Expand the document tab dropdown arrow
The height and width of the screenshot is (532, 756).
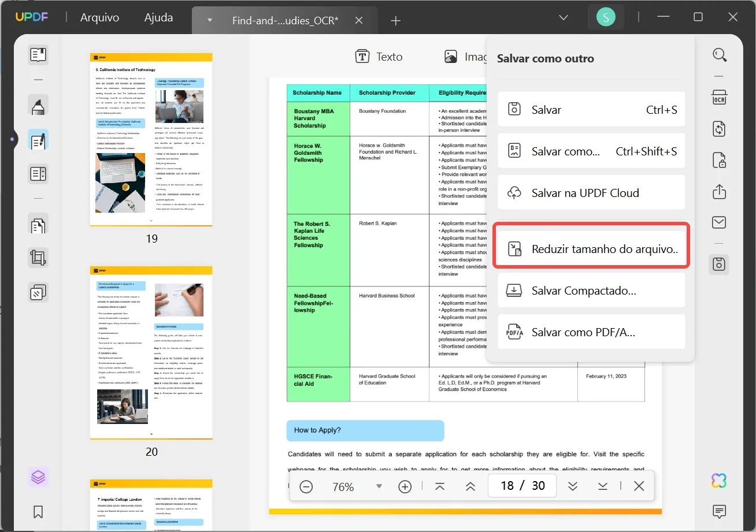point(208,20)
